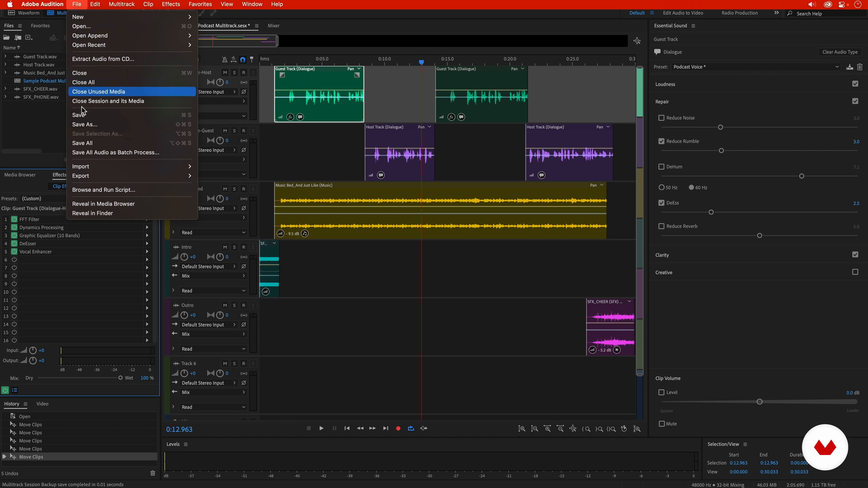This screenshot has width=868, height=488.
Task: Open the Effects menu in menu bar
Action: 170,4
